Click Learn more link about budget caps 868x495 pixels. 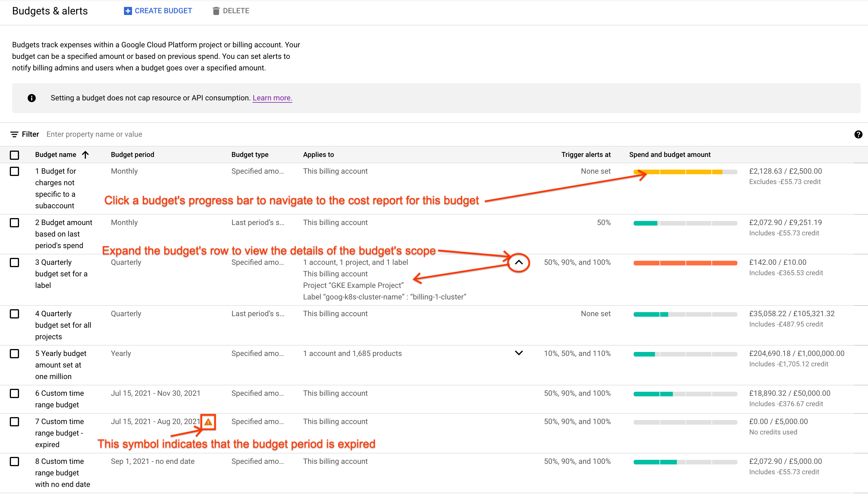coord(272,98)
